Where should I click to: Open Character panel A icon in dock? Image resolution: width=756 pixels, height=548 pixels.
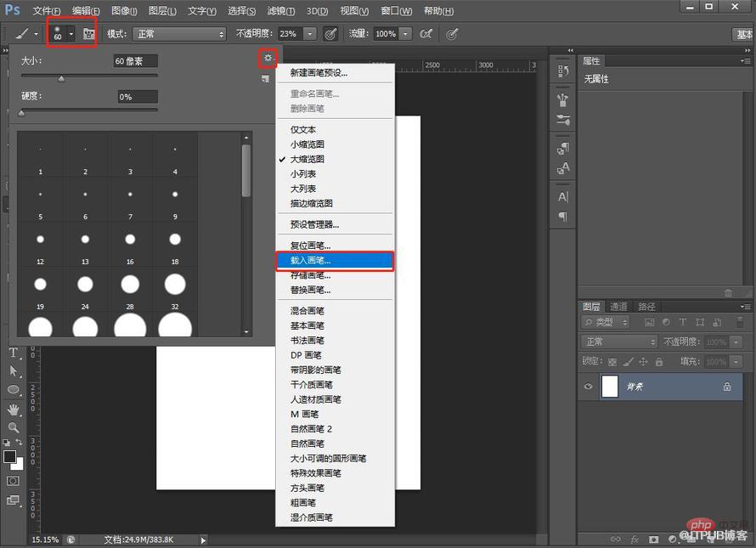(562, 197)
